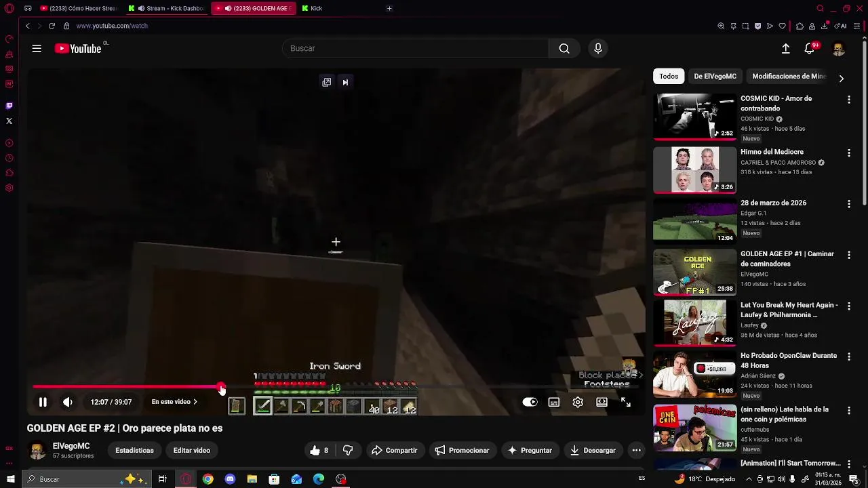Select 'Todos' filter chip

point(669,77)
